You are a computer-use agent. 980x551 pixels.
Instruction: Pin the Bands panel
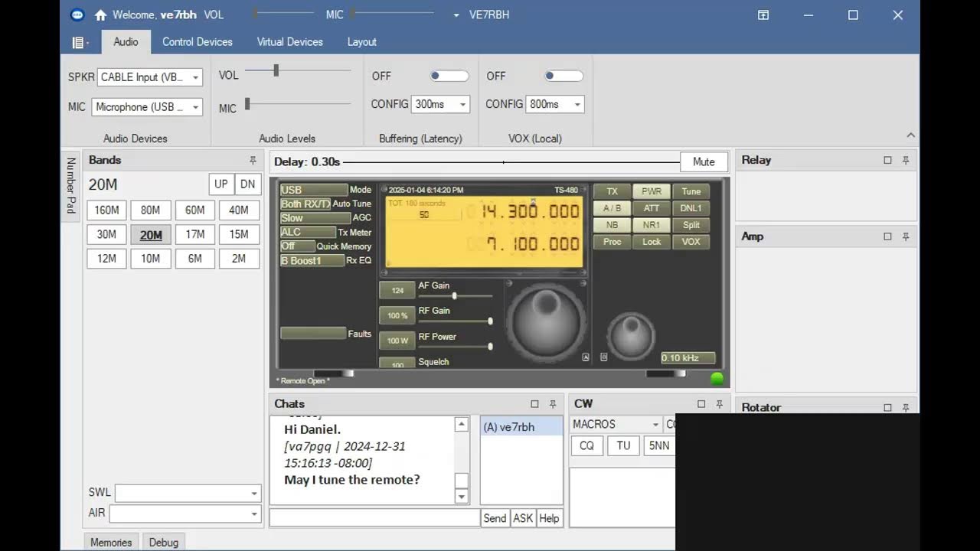coord(253,160)
